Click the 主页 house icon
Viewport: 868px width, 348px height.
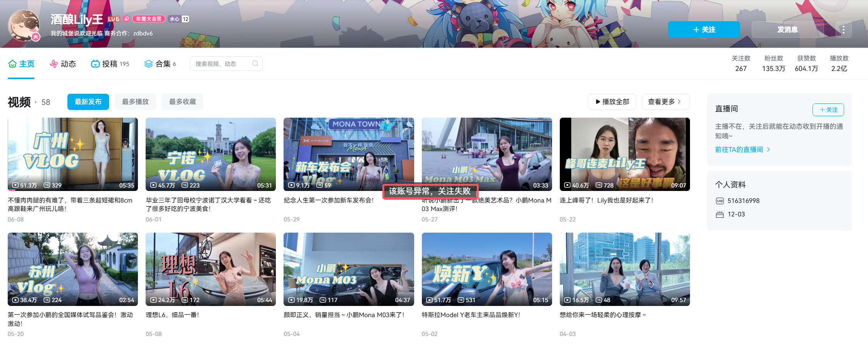[12, 64]
